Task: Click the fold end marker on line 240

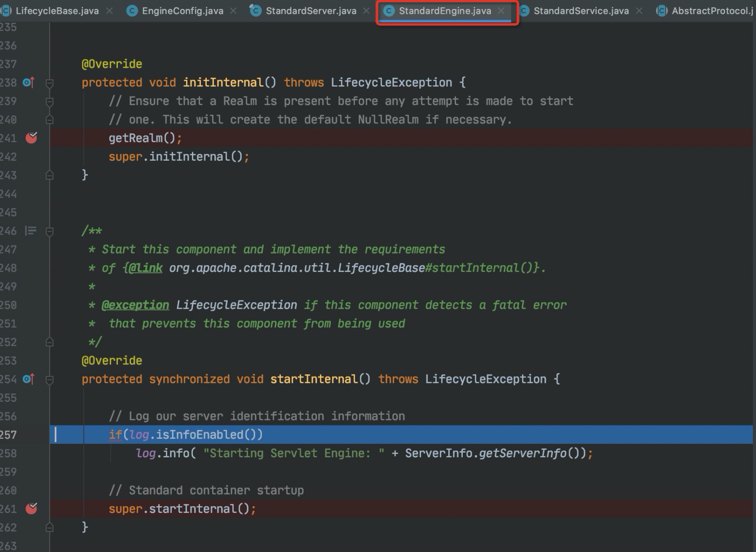Action: click(50, 119)
